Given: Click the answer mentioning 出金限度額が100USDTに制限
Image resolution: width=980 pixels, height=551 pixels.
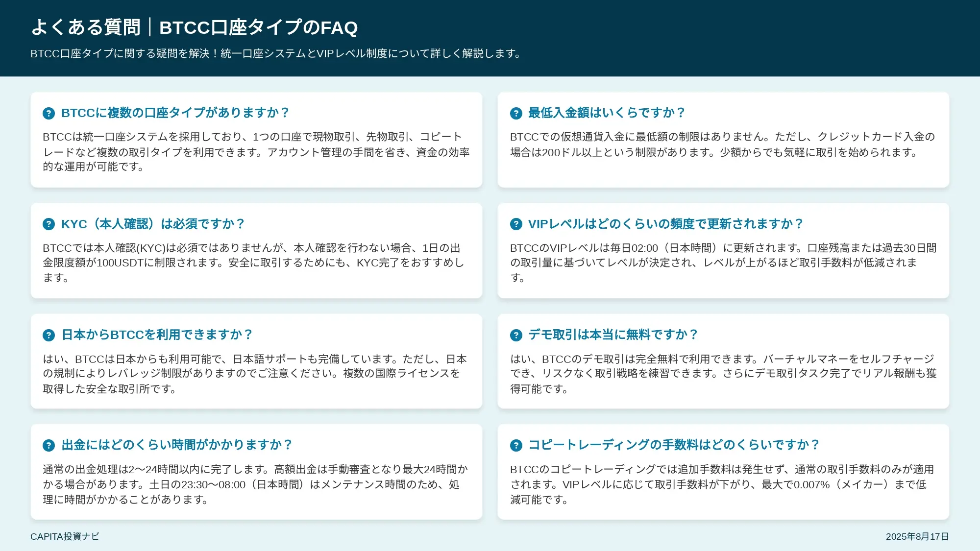Looking at the screenshot, I should click(253, 263).
